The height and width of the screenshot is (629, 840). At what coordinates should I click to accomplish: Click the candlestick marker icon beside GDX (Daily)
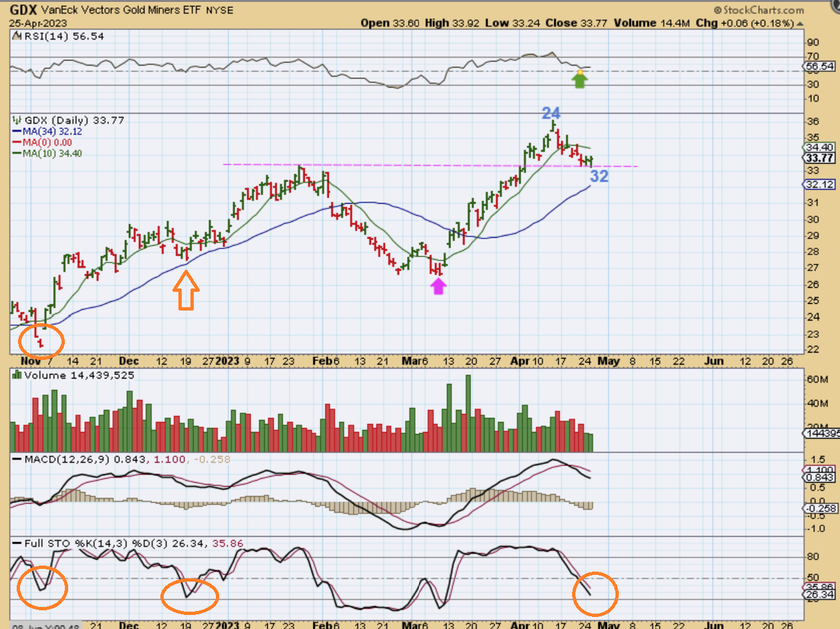pos(16,120)
